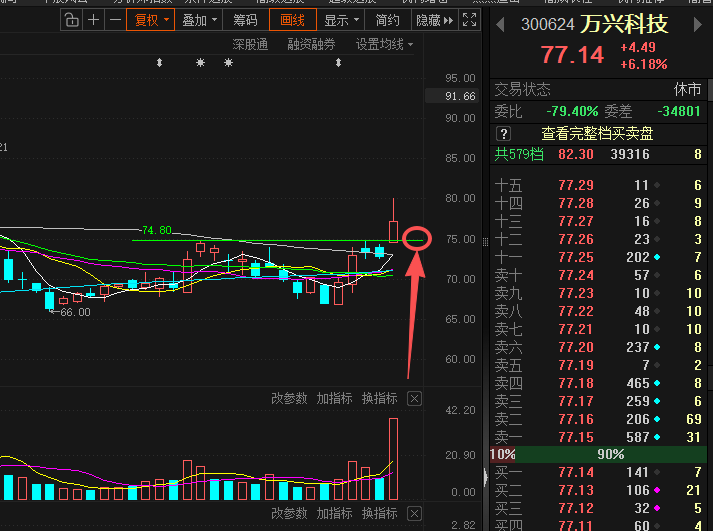Go to next stock with right arrow

(698, 25)
